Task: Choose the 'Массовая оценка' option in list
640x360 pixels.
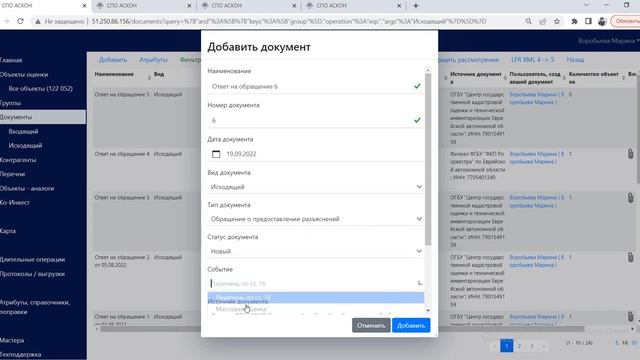Action: click(x=316, y=309)
